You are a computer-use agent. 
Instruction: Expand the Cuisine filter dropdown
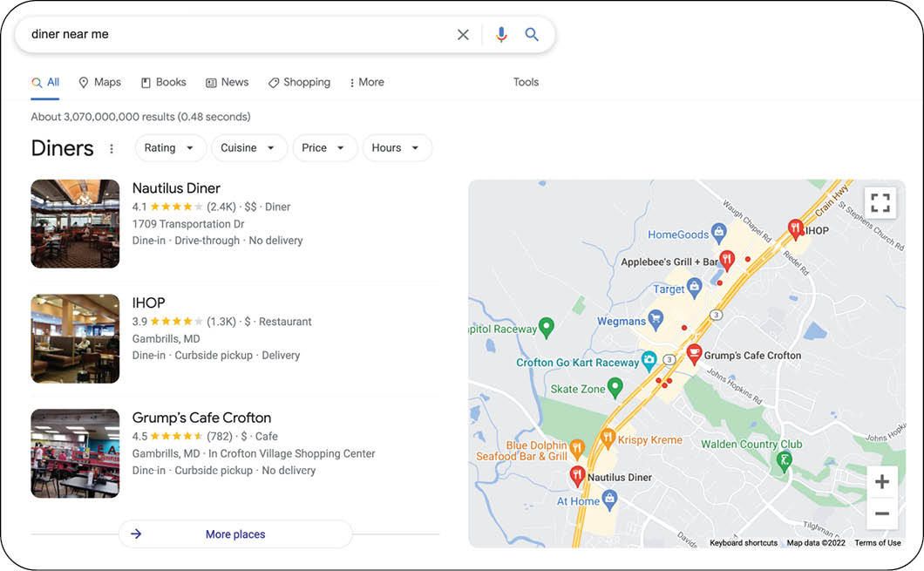point(248,148)
